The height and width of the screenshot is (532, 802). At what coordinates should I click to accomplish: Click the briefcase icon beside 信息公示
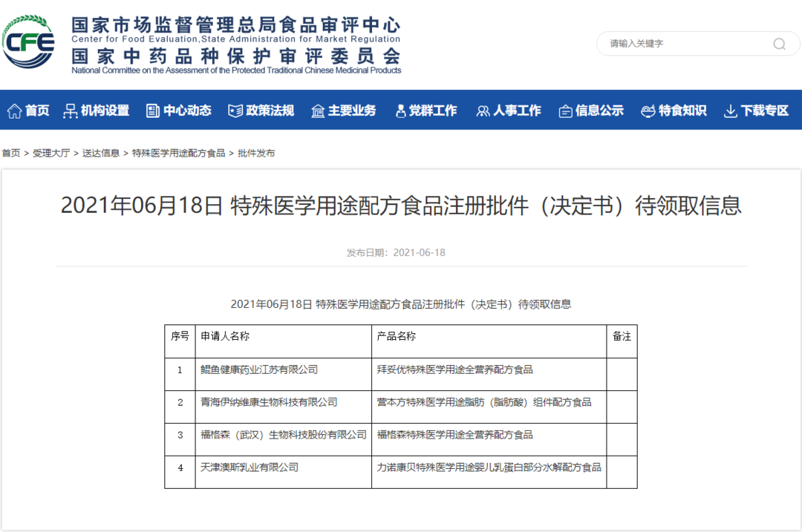click(x=565, y=111)
